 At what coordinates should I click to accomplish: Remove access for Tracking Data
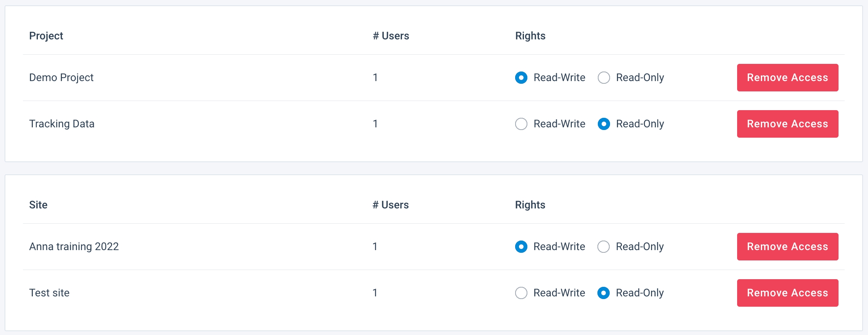(x=787, y=124)
